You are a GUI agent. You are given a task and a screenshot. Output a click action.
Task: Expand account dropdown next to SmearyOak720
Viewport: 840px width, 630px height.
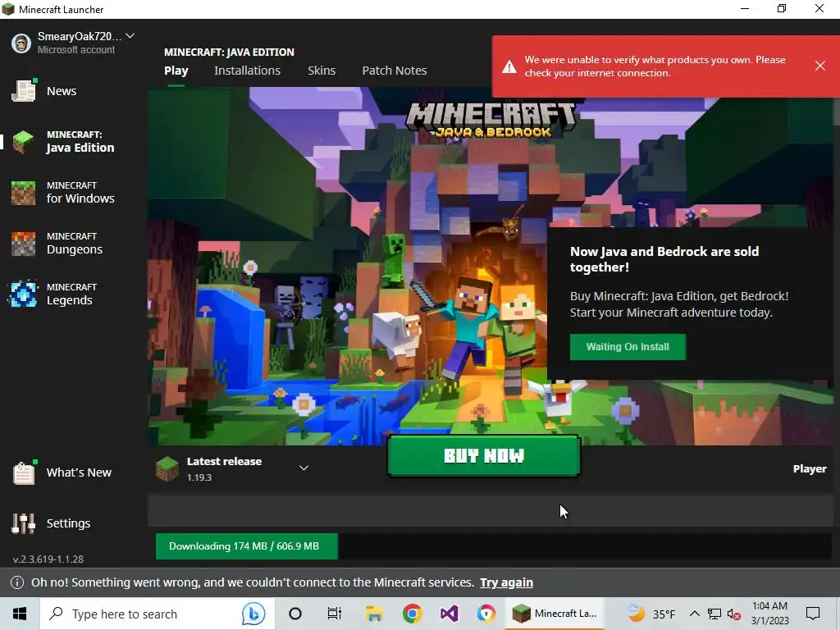click(130, 36)
